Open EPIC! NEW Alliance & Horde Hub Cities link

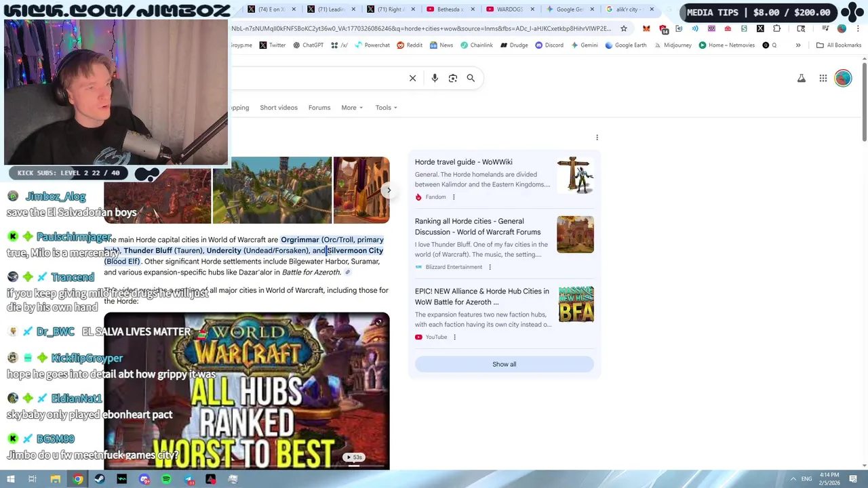pyautogui.click(x=482, y=296)
